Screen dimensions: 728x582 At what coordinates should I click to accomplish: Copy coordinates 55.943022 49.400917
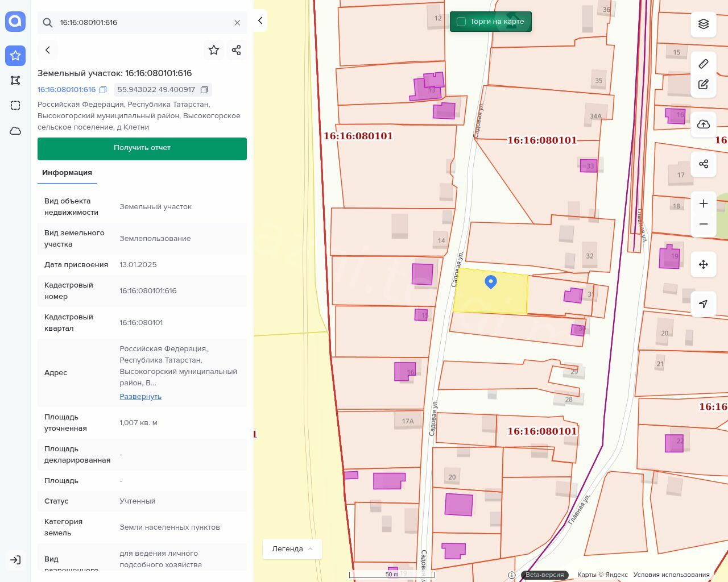204,90
